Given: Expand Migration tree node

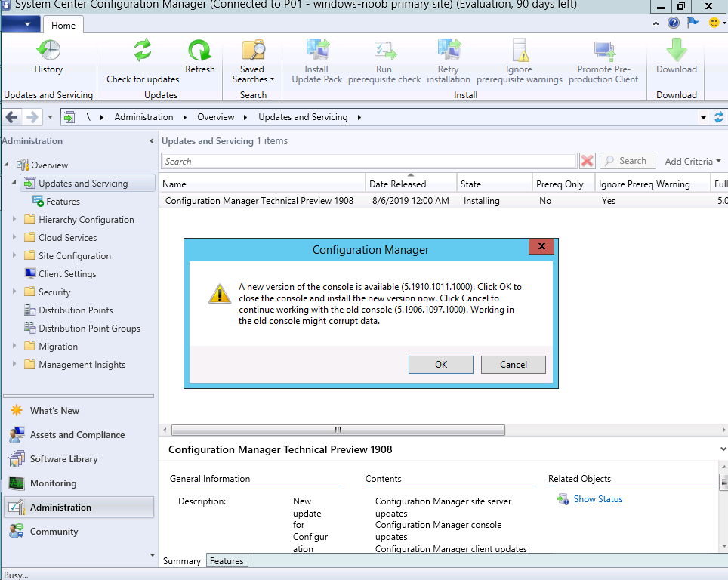Looking at the screenshot, I should coord(14,345).
